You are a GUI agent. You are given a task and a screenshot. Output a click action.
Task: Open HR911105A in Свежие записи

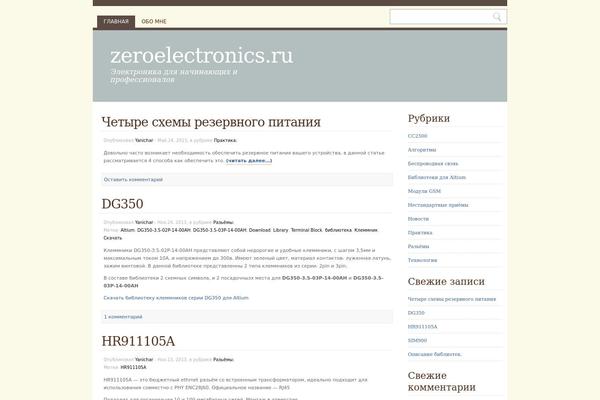tap(422, 327)
